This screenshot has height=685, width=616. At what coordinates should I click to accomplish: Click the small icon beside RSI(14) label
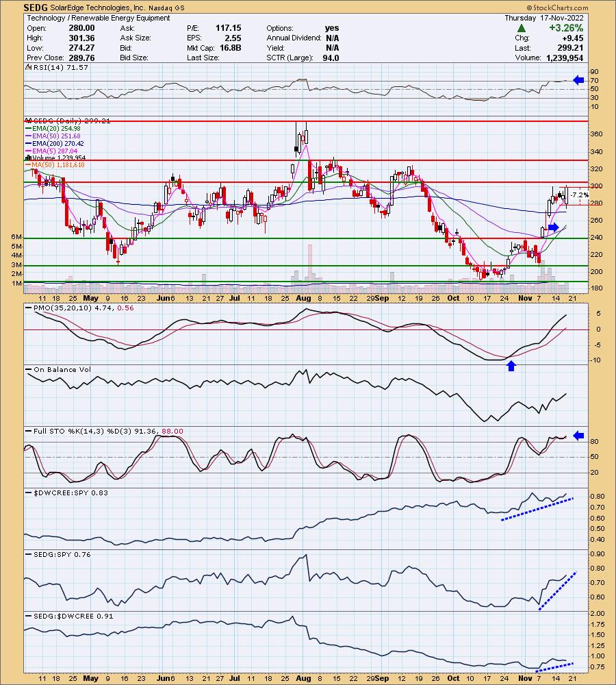pos(28,67)
